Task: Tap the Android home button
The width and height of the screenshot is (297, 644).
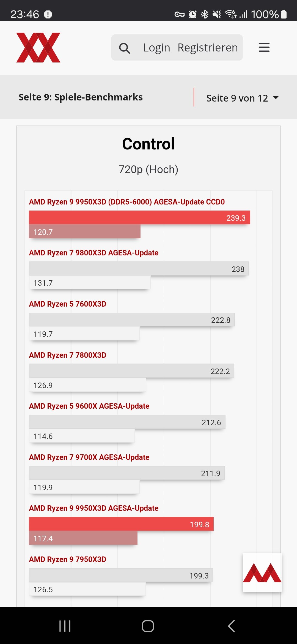Action: click(x=148, y=626)
